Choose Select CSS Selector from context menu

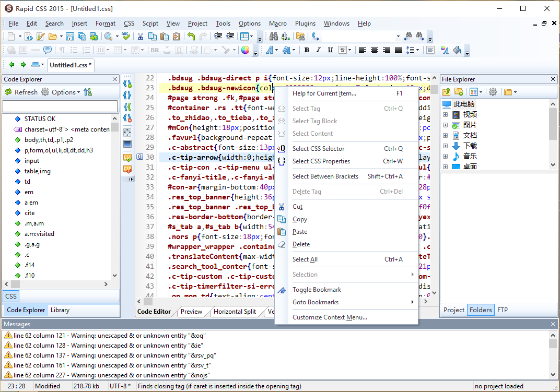coord(318,149)
